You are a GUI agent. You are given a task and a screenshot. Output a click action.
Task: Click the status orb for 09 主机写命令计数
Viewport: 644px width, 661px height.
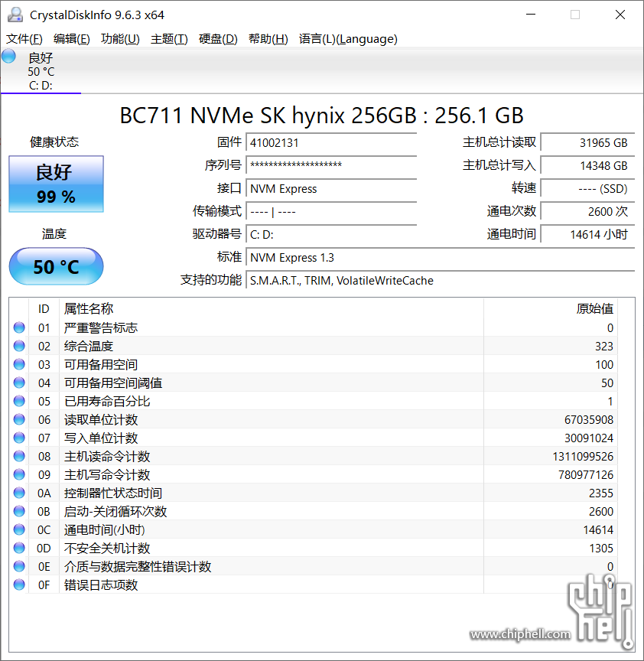click(19, 474)
